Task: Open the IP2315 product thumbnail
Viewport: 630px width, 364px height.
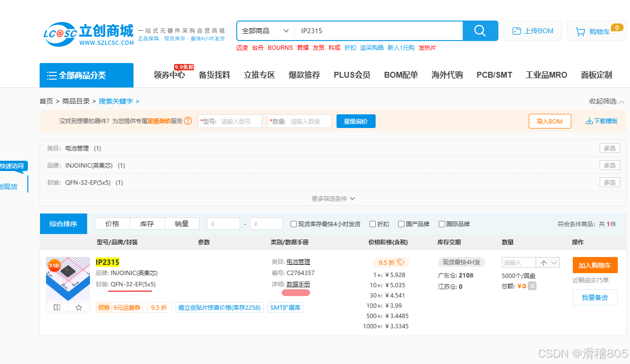Action: (68, 279)
